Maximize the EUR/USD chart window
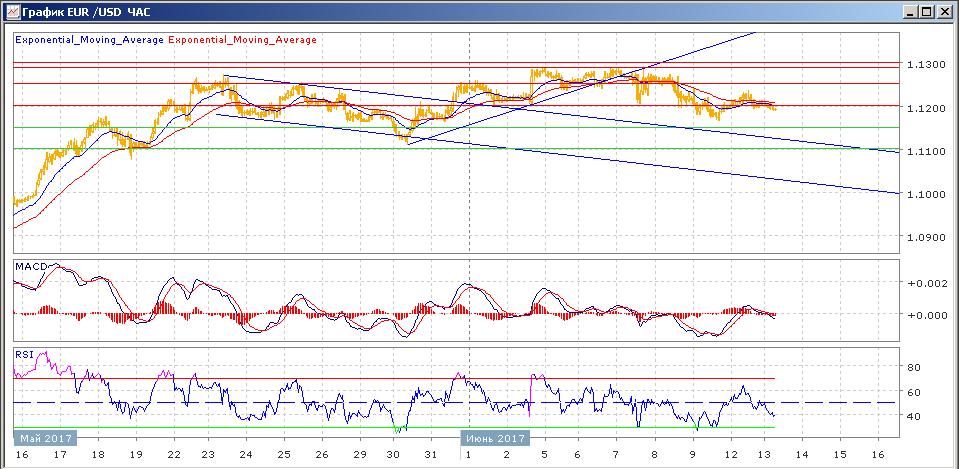This screenshot has width=959, height=469. tap(927, 11)
